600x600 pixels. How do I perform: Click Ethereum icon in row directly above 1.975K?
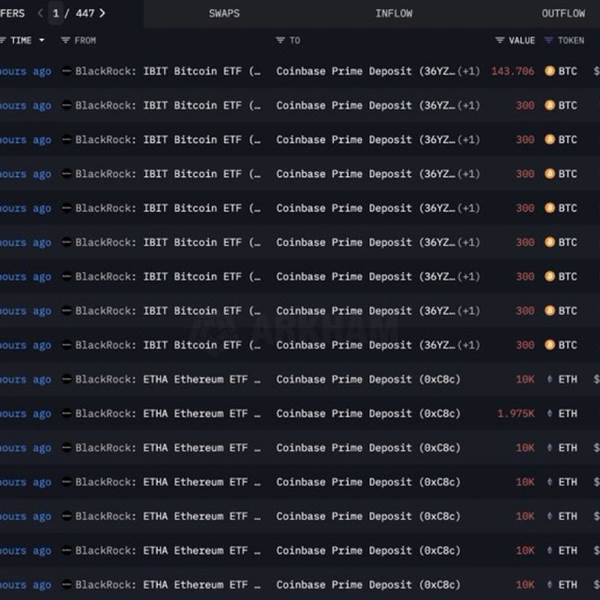(x=549, y=379)
